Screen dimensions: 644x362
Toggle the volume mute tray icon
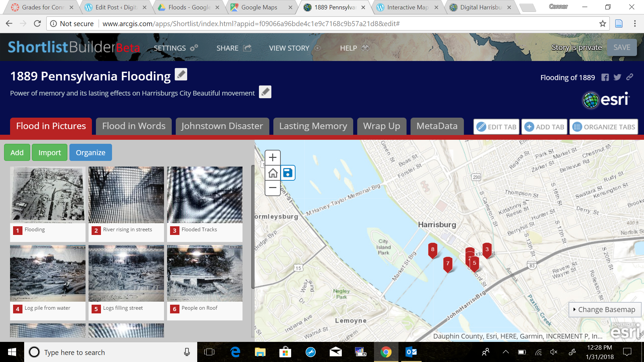pyautogui.click(x=554, y=352)
